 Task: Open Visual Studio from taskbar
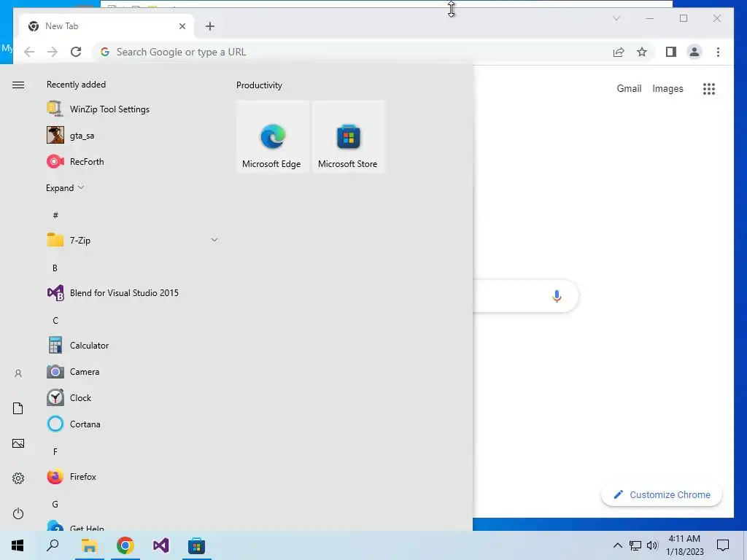tap(161, 545)
